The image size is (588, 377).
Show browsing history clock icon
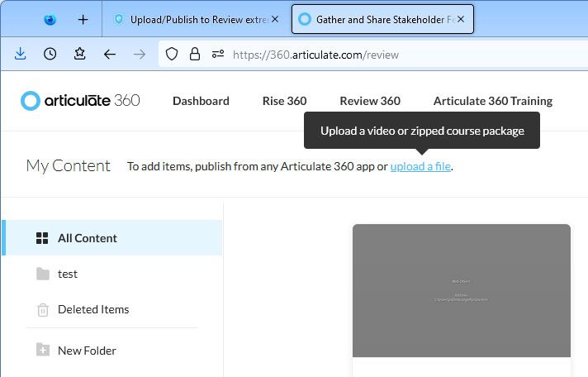coord(50,54)
